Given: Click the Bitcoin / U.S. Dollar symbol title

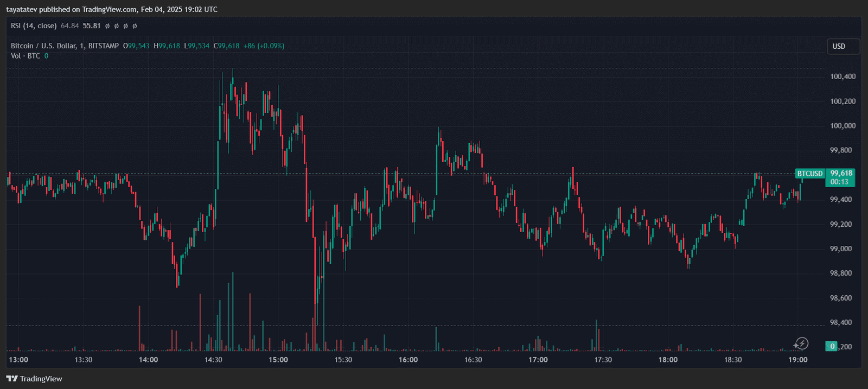Looking at the screenshot, I should pyautogui.click(x=65, y=46).
